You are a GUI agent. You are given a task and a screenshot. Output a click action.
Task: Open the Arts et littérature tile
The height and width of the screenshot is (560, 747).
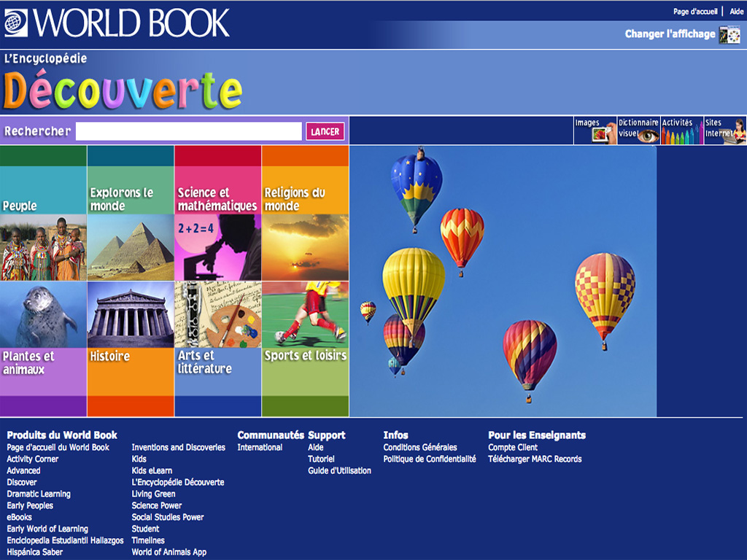point(217,349)
